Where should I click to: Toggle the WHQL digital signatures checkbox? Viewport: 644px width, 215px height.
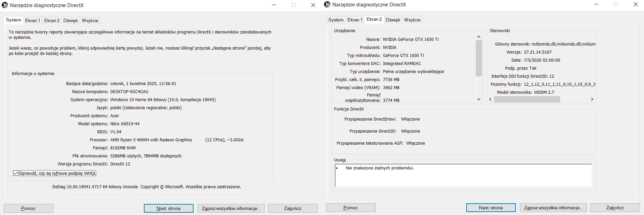point(16,173)
